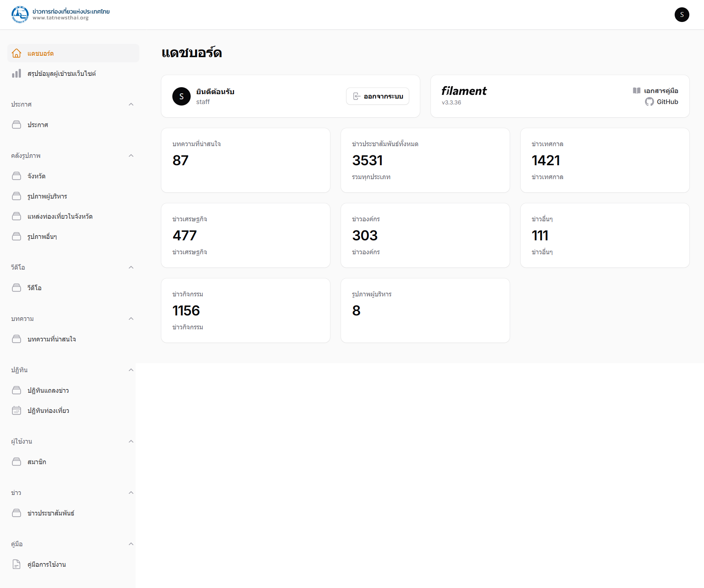Click the GitHub octocat icon
704x588 pixels.
(649, 102)
